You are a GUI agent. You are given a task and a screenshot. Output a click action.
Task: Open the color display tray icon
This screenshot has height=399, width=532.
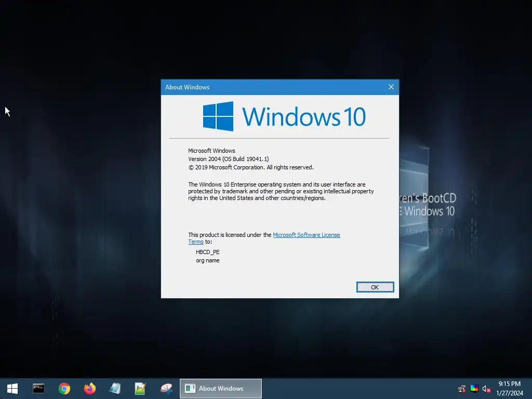tap(474, 389)
